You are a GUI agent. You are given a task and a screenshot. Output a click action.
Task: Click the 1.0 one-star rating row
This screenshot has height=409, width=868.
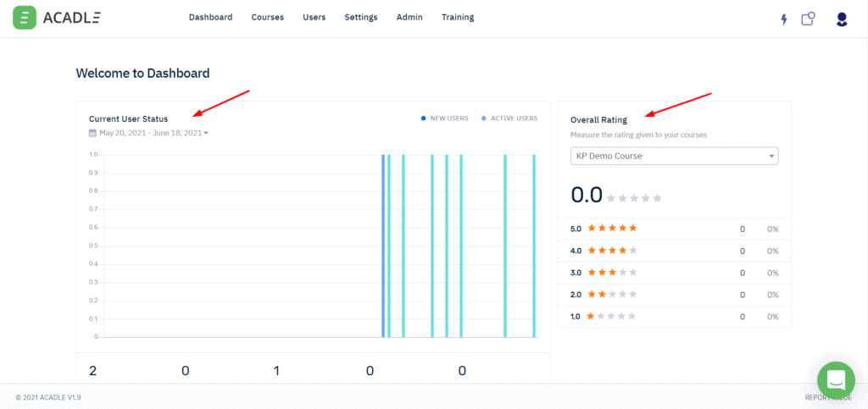(674, 316)
